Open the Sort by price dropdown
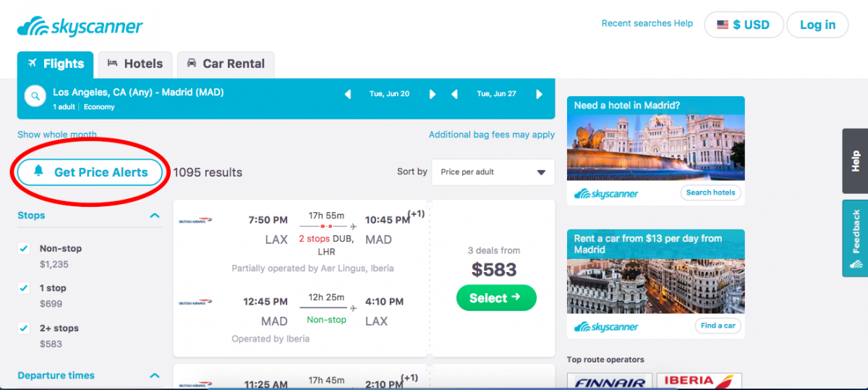Viewport: 868px width, 390px height. point(493,172)
